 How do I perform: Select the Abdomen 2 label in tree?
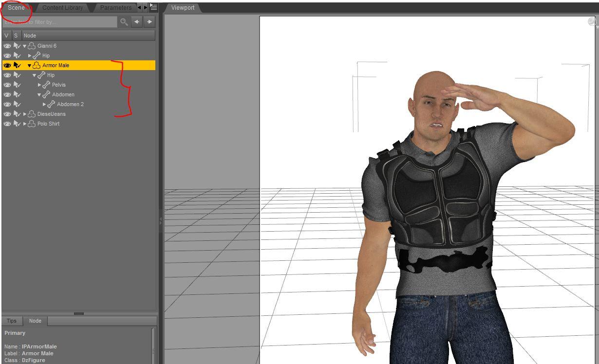pyautogui.click(x=70, y=104)
